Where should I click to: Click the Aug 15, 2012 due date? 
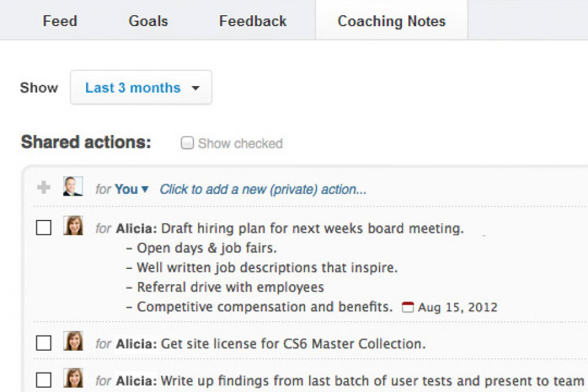[457, 307]
